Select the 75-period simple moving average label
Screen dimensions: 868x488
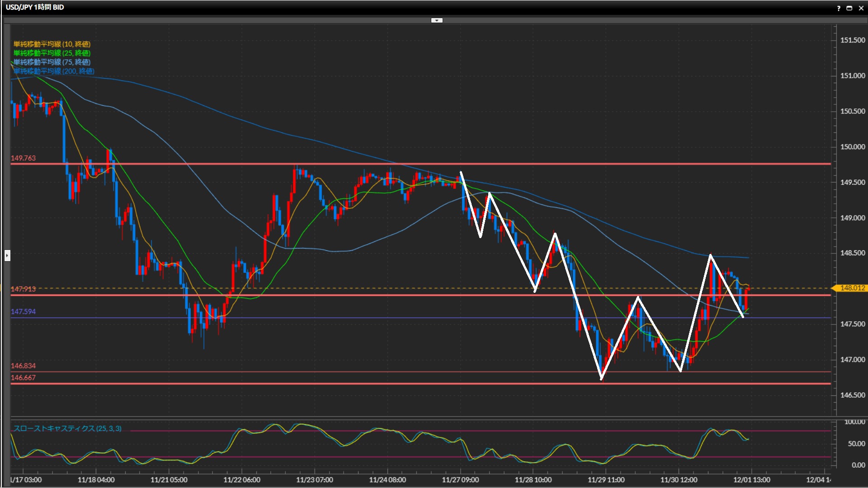(x=52, y=62)
